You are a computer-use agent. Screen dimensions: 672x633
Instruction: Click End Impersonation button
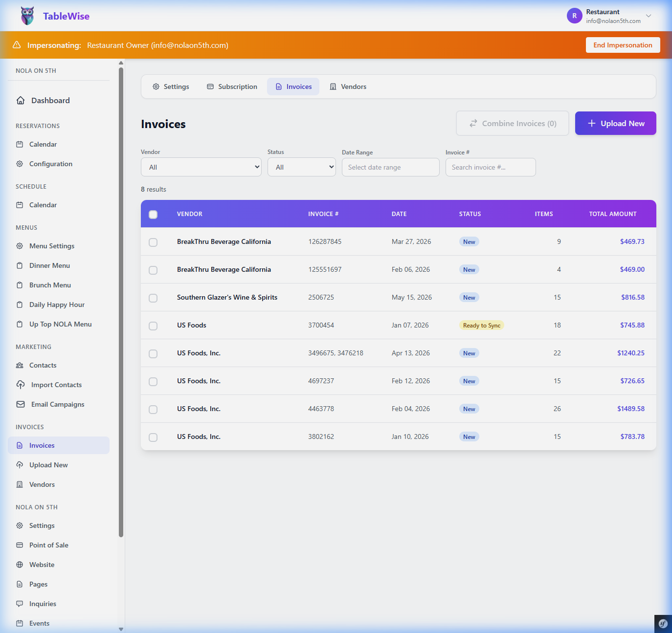623,45
